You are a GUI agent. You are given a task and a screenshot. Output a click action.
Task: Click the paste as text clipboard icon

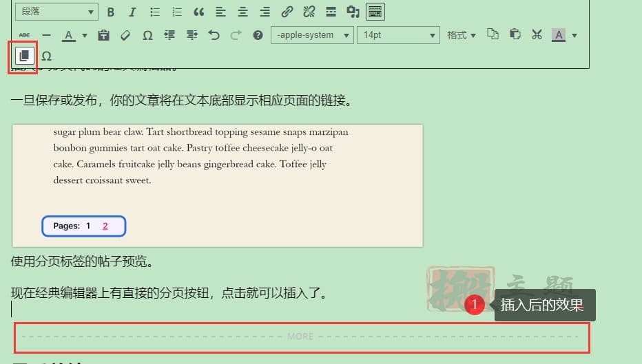click(103, 35)
